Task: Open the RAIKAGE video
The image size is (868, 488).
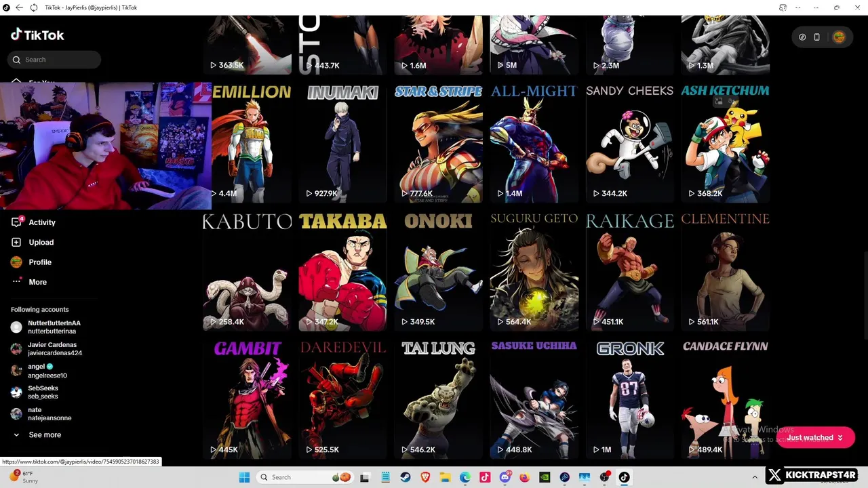Action: click(630, 271)
